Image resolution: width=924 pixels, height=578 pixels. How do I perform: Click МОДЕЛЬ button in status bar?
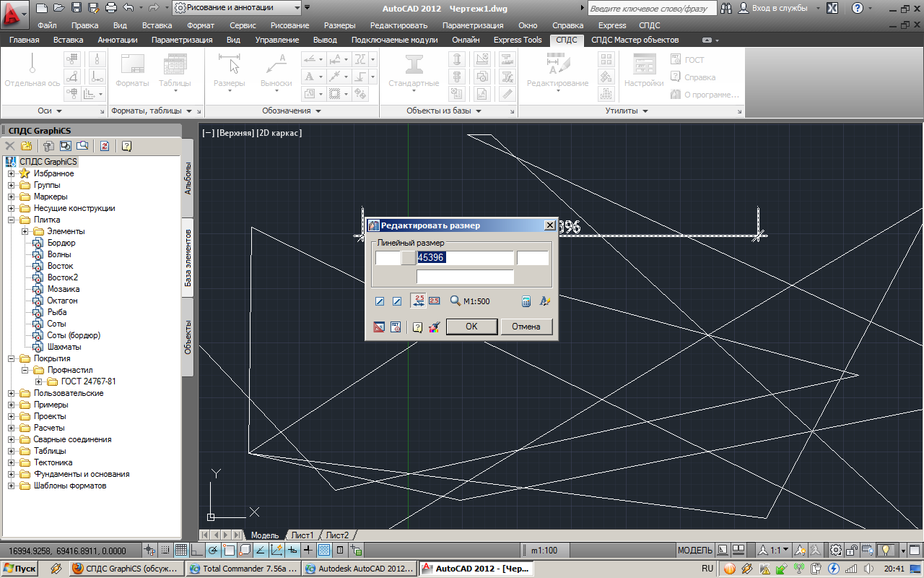click(695, 551)
